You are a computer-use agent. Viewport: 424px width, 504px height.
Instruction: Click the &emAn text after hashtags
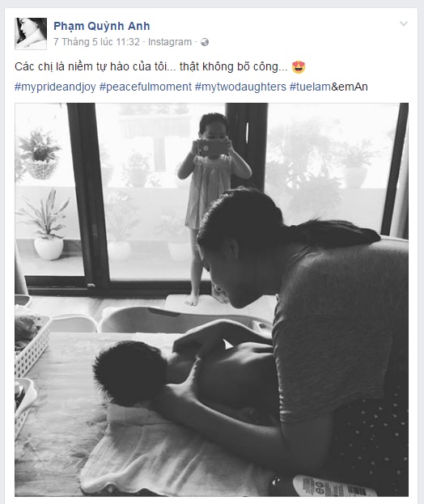click(x=349, y=87)
